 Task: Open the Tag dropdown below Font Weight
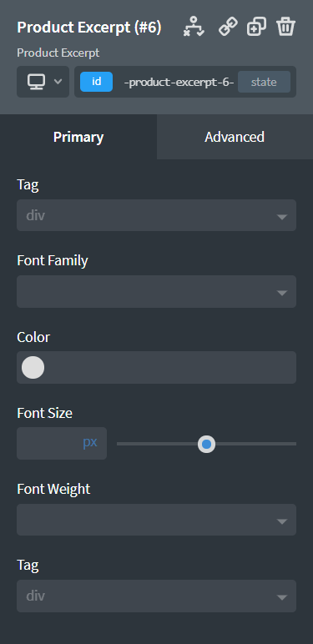(x=156, y=596)
